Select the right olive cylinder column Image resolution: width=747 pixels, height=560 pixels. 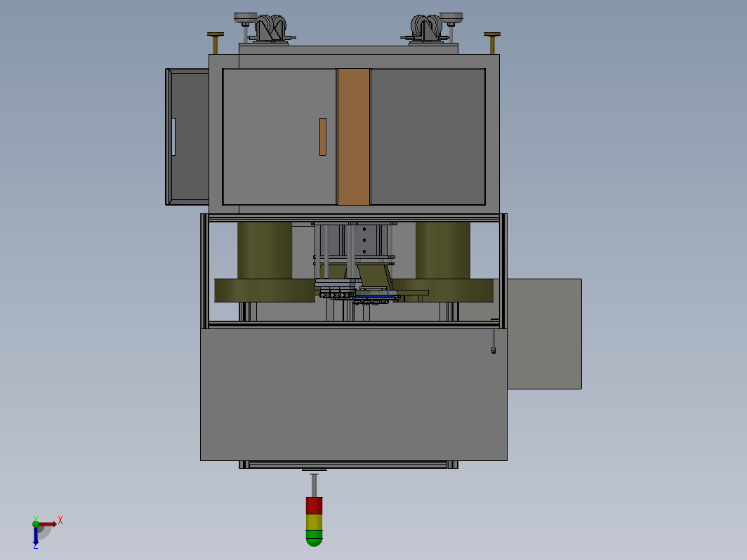442,250
